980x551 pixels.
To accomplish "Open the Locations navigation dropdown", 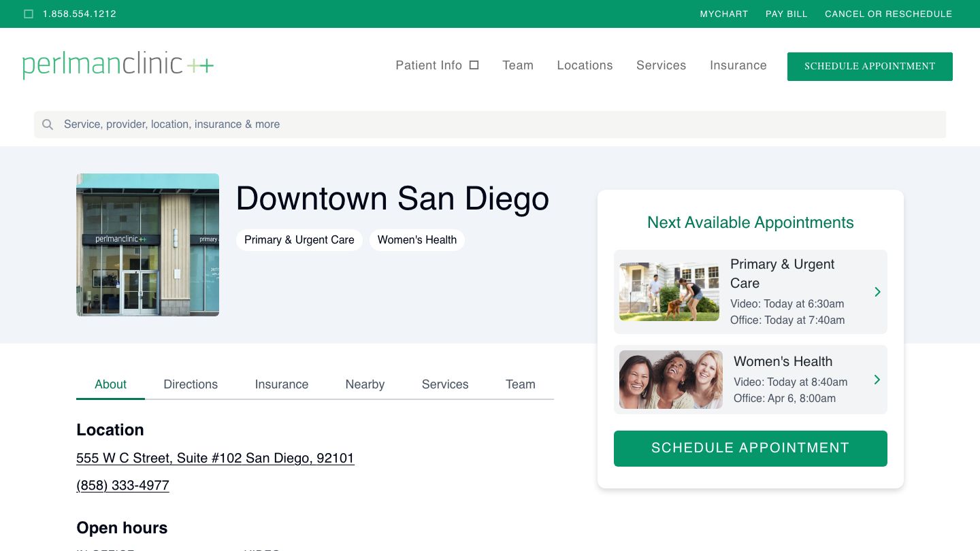I will click(x=585, y=65).
